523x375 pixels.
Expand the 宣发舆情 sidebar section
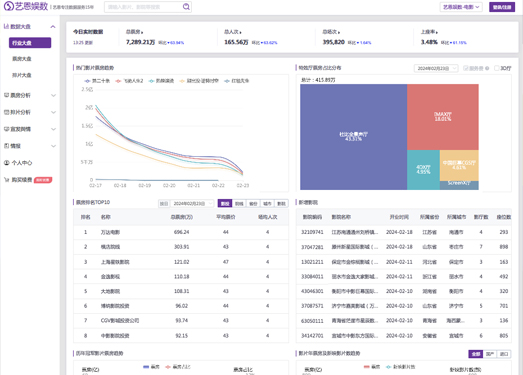[x=53, y=129]
